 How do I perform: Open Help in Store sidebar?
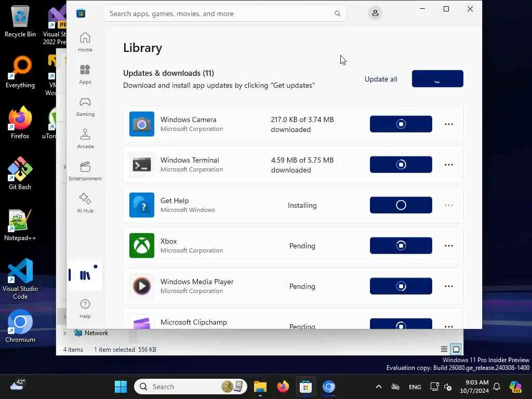point(85,309)
